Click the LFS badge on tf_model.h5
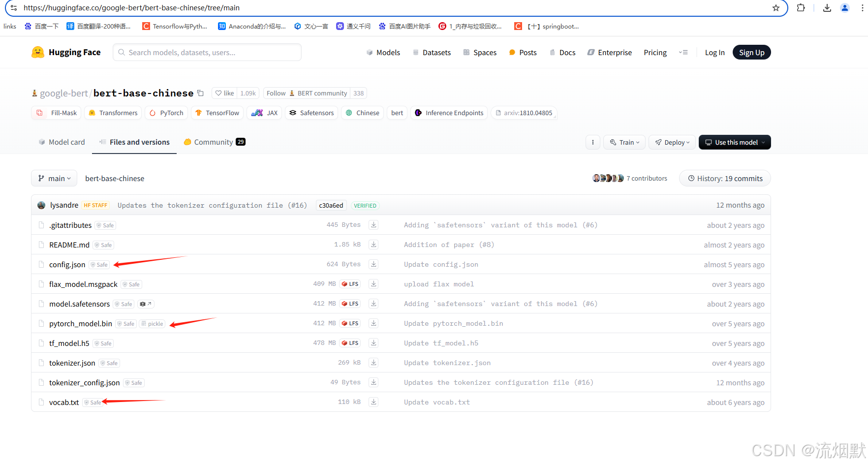Image resolution: width=868 pixels, height=465 pixels. click(x=350, y=343)
